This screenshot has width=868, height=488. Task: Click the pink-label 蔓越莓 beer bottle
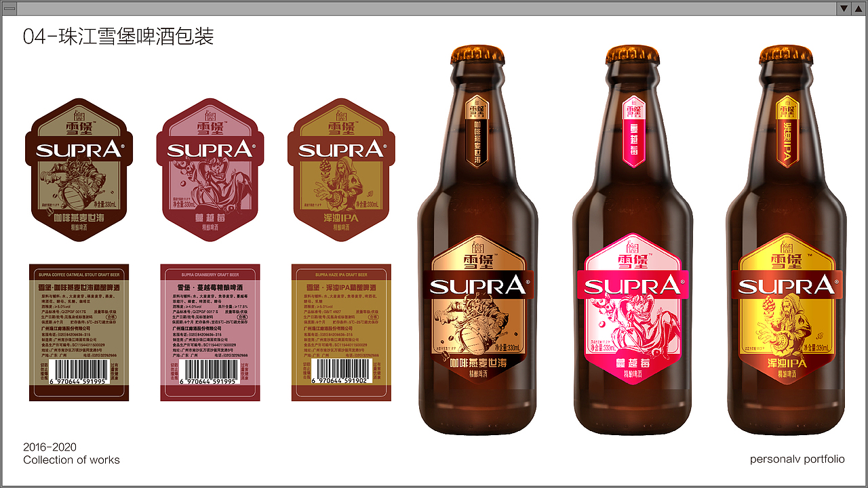(x=633, y=241)
